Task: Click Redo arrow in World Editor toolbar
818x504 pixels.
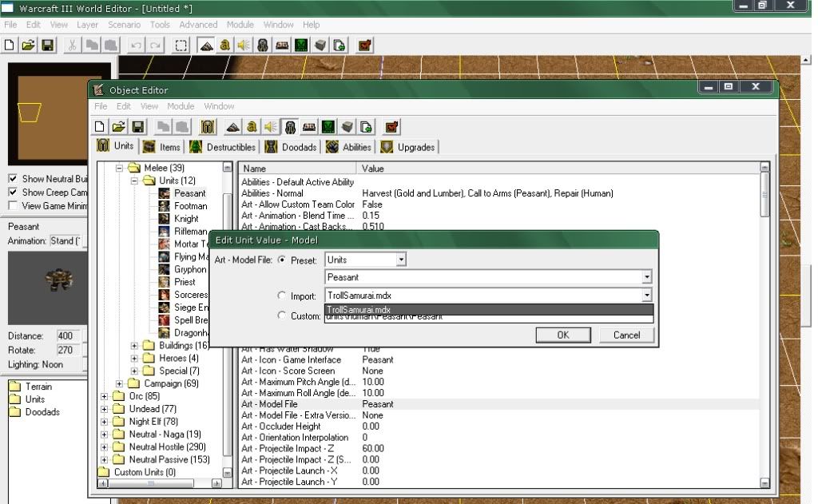Action: pos(156,46)
